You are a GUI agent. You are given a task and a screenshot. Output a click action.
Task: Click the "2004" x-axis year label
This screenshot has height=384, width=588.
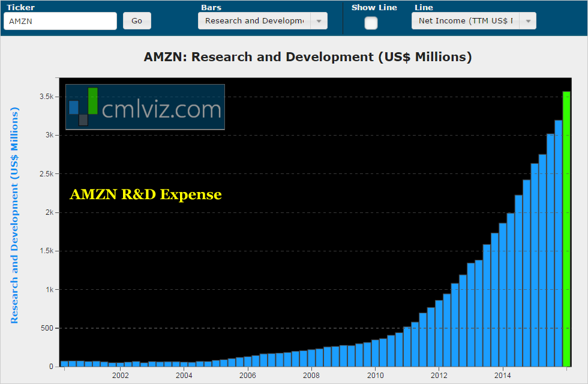(x=184, y=376)
